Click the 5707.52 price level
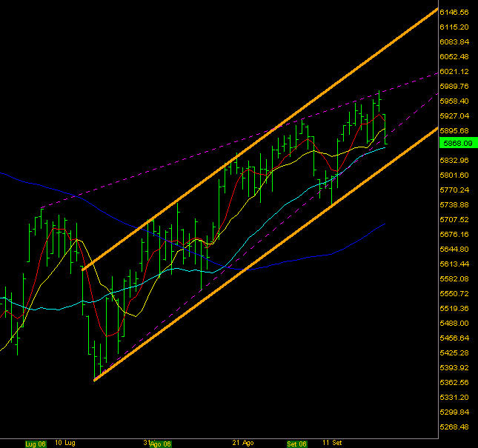 454,220
